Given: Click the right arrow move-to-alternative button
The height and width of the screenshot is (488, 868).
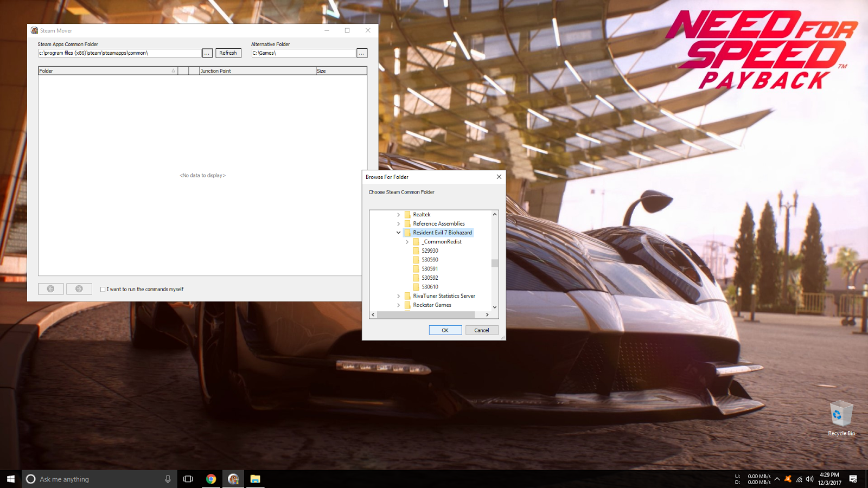Looking at the screenshot, I should (79, 289).
